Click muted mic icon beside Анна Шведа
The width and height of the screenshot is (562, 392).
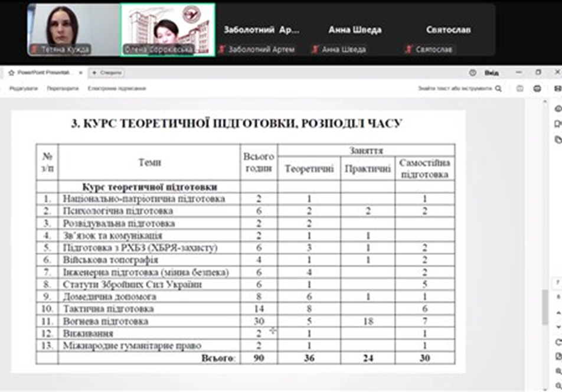pyautogui.click(x=315, y=49)
